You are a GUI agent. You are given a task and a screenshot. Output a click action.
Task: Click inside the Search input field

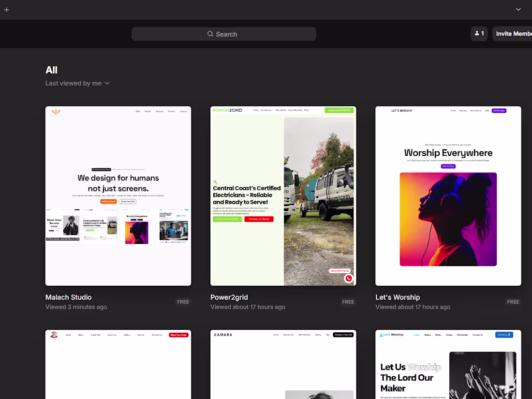click(x=223, y=34)
